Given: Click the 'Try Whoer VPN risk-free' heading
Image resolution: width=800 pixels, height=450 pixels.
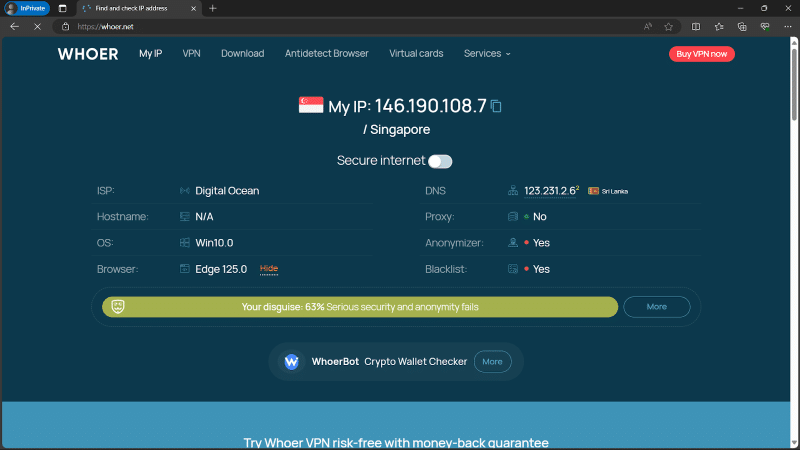Looking at the screenshot, I should pyautogui.click(x=396, y=442).
